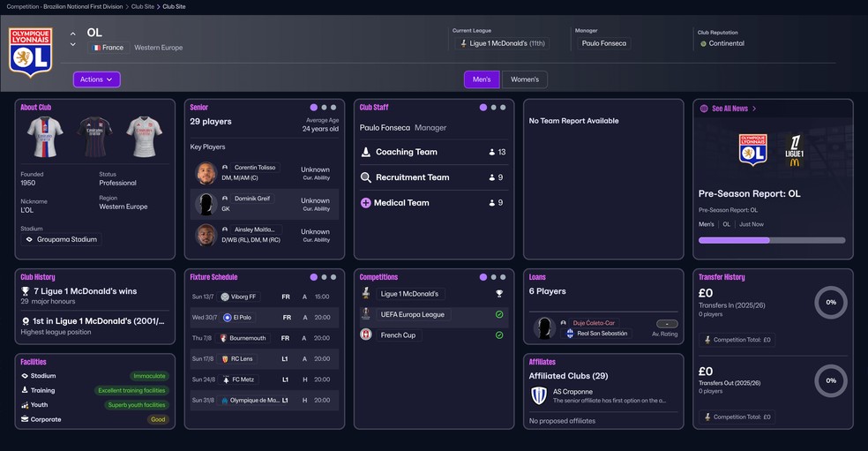
Task: Click the Medical Team plus icon
Action: 365,203
